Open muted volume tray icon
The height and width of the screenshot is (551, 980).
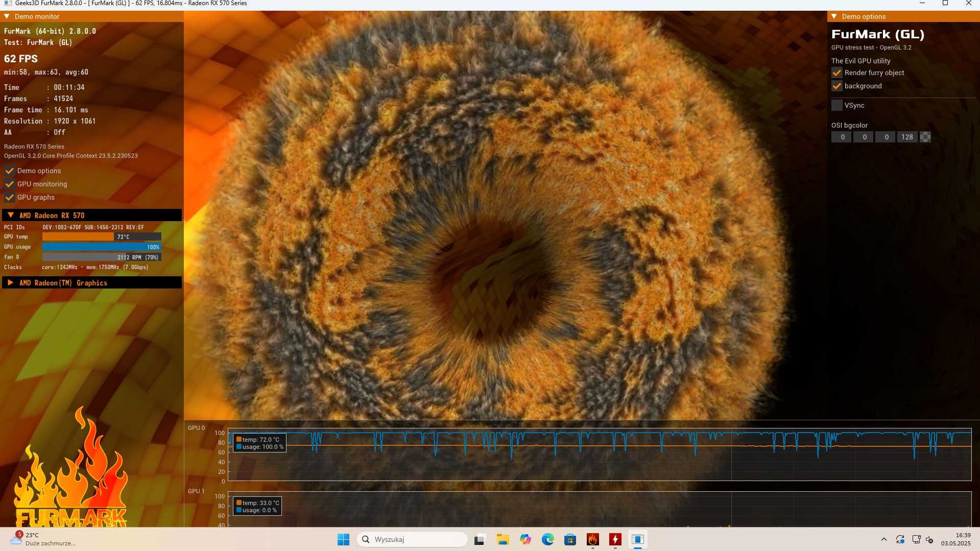pos(929,539)
